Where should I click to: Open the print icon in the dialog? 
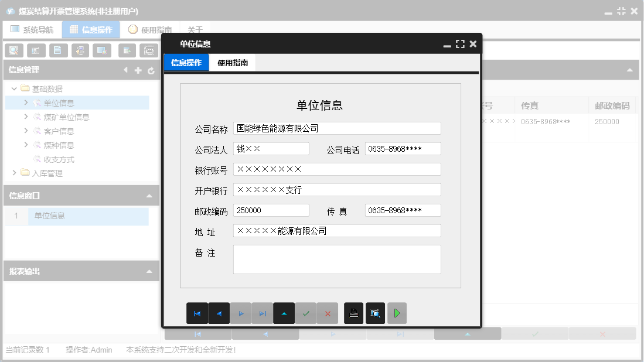[x=353, y=313]
